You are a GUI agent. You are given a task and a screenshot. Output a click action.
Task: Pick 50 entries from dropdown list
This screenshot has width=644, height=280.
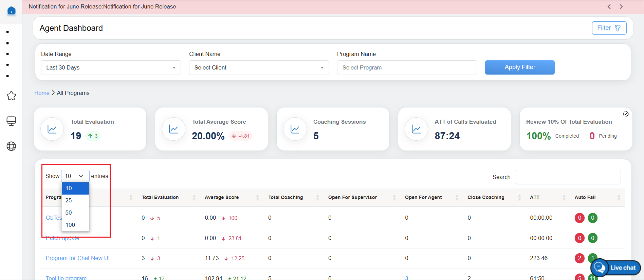click(x=69, y=213)
